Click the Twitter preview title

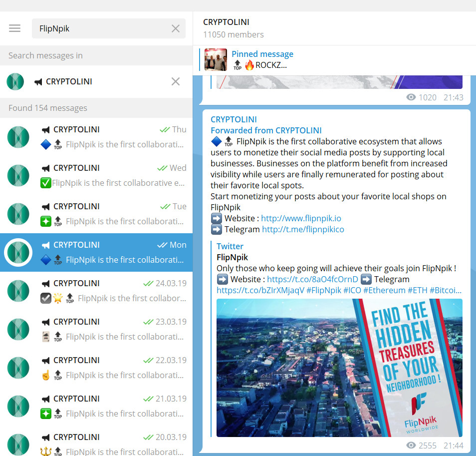(230, 246)
